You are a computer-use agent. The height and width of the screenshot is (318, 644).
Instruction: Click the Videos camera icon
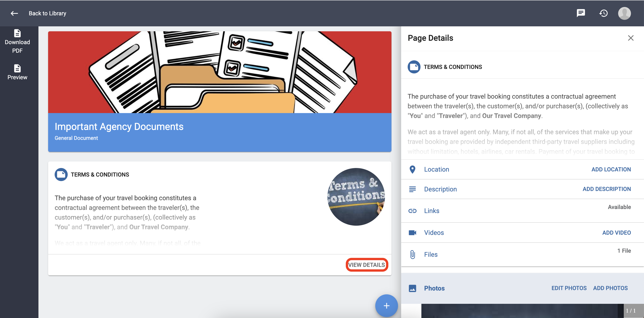coord(412,233)
